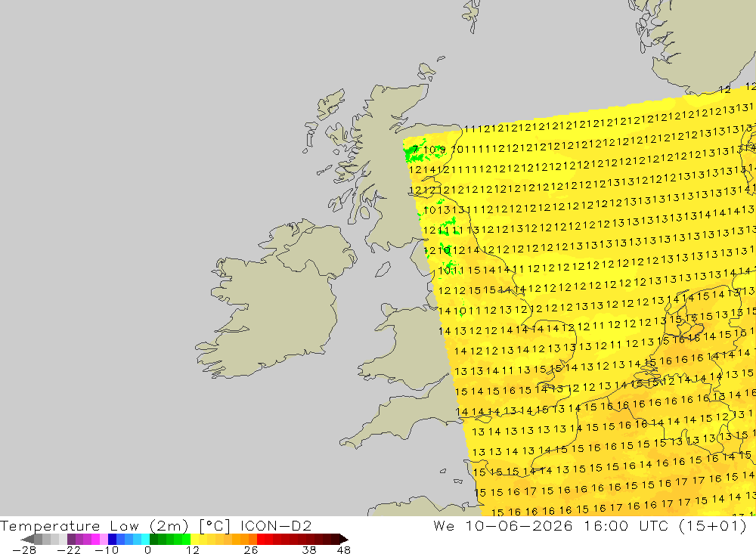Screen dimensions: 756x554
Task: Click the '26' legend scale value
Action: (251, 549)
